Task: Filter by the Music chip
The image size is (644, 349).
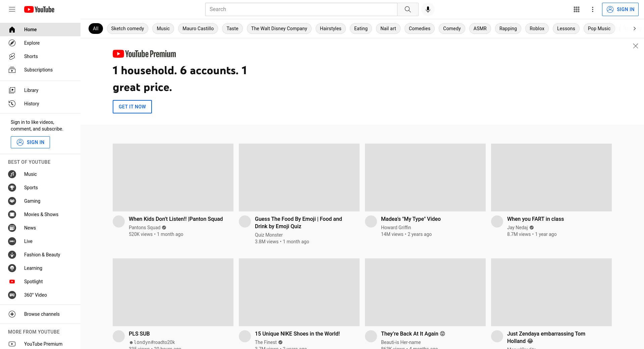Action: [163, 29]
